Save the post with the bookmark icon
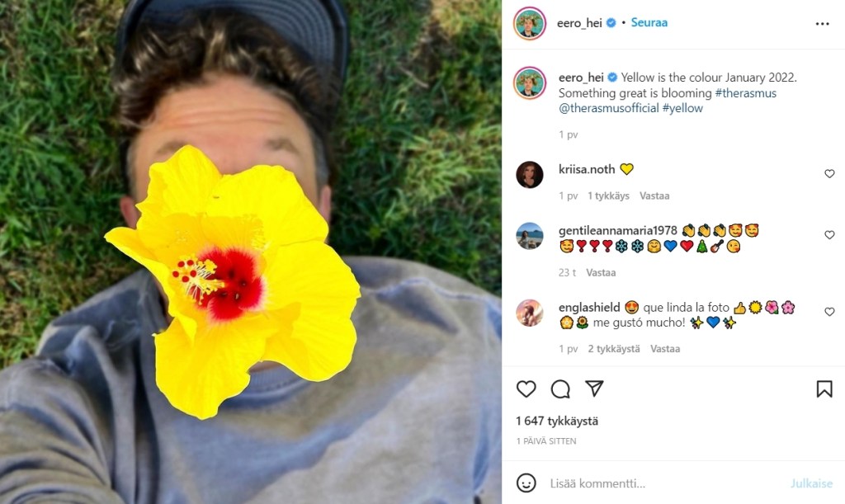This screenshot has width=845, height=504. point(824,389)
